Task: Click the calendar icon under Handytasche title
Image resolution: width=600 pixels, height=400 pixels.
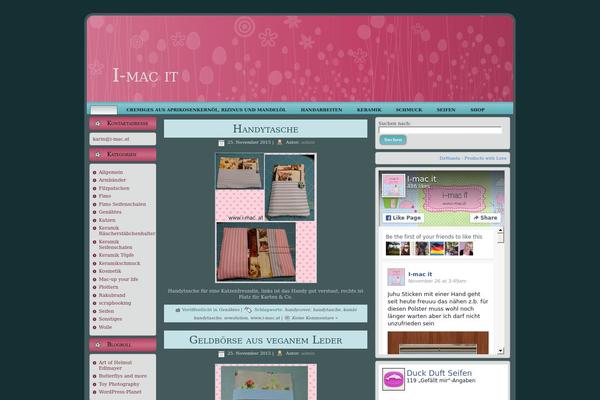Action: (x=222, y=143)
